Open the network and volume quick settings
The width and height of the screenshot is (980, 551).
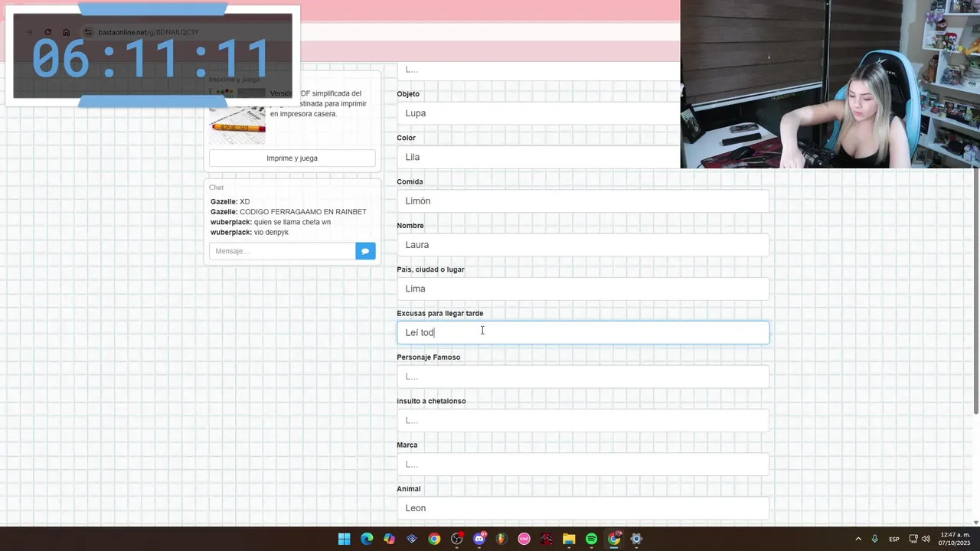point(920,539)
